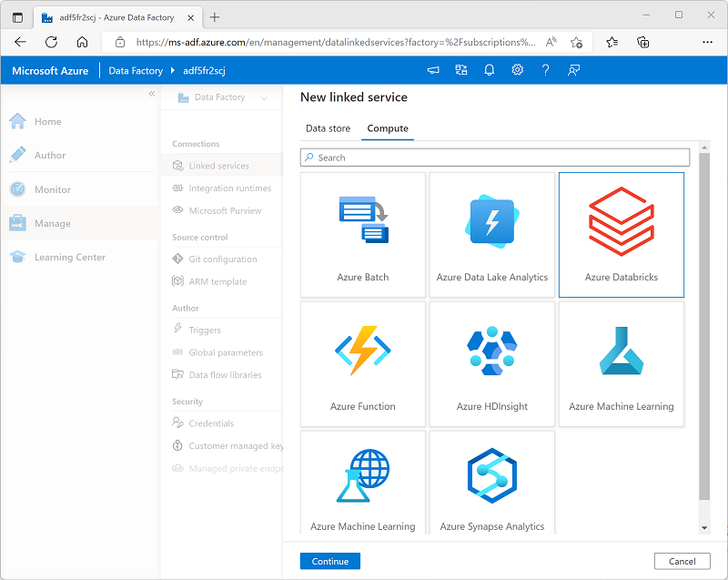Open the settings gear in Azure header

click(517, 70)
